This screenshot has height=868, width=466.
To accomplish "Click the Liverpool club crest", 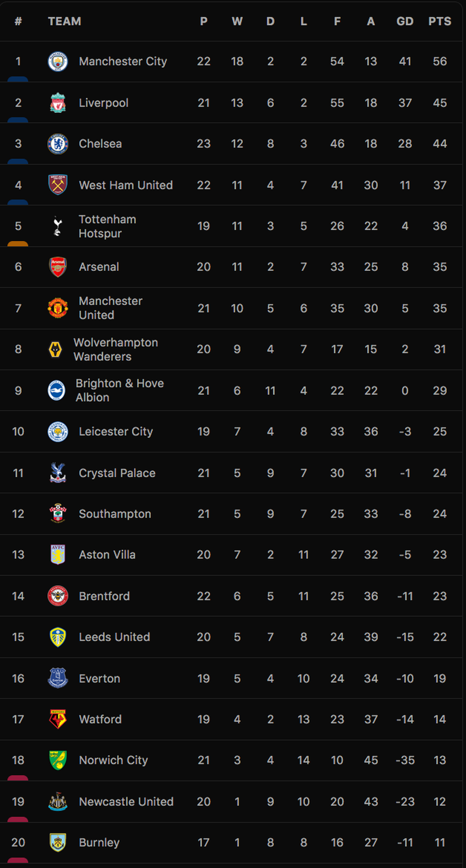I will (x=58, y=103).
